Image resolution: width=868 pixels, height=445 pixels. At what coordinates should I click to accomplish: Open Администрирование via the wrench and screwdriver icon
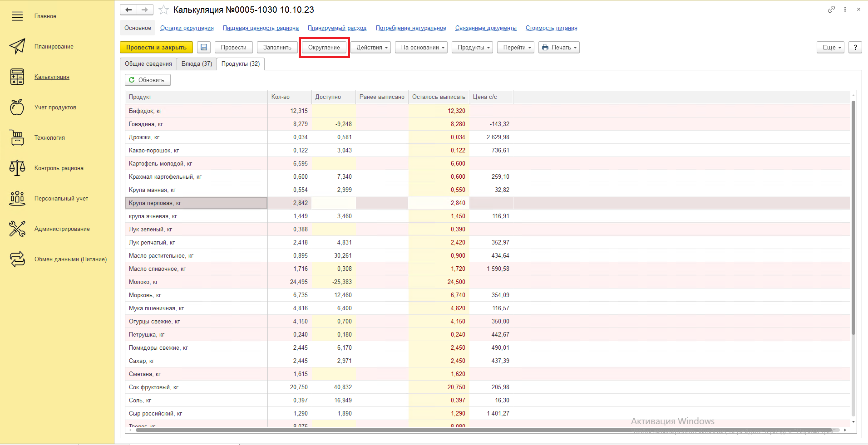pyautogui.click(x=17, y=229)
